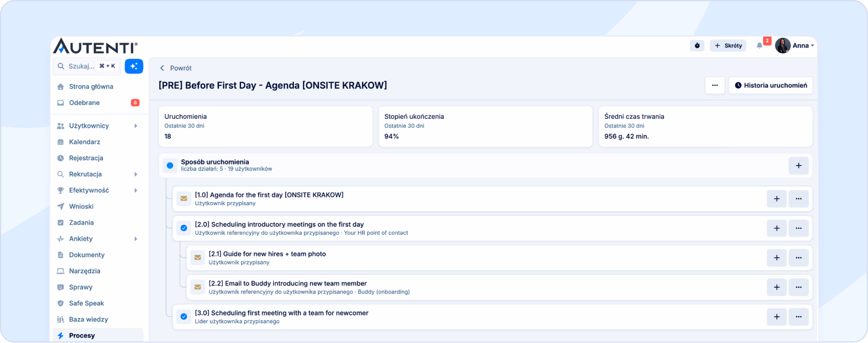Image resolution: width=868 pixels, height=343 pixels.
Task: Click the AI assistant sparkle button
Action: (x=134, y=66)
